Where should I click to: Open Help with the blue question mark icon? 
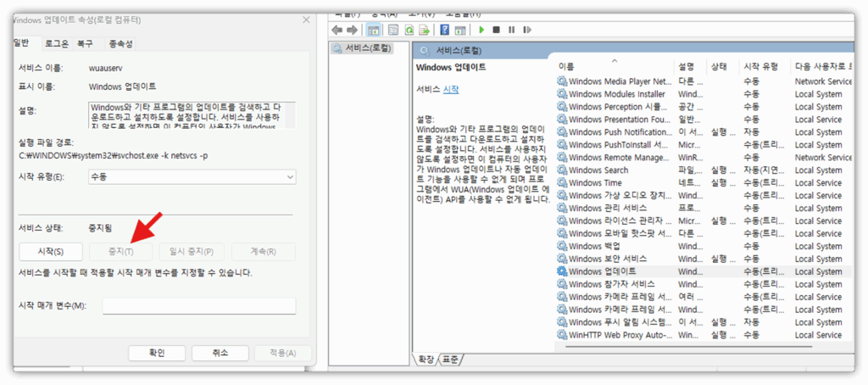point(444,30)
